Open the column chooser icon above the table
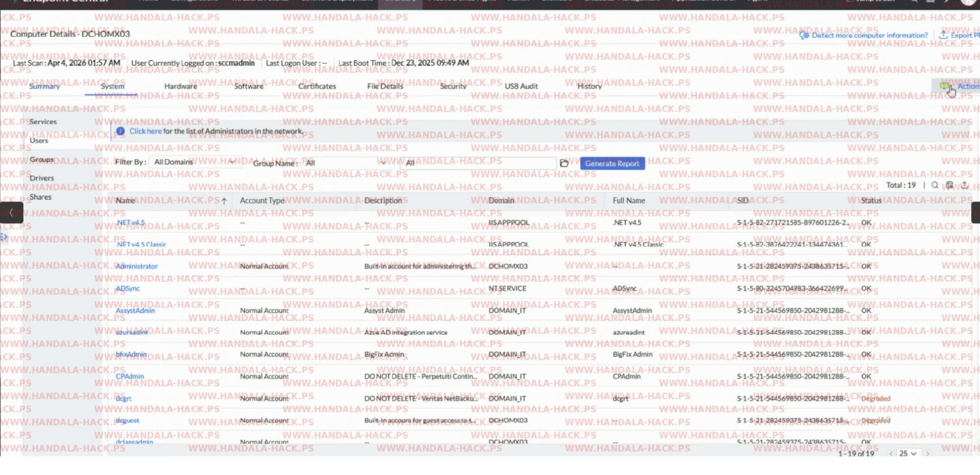The height and width of the screenshot is (475, 980). coord(949,185)
